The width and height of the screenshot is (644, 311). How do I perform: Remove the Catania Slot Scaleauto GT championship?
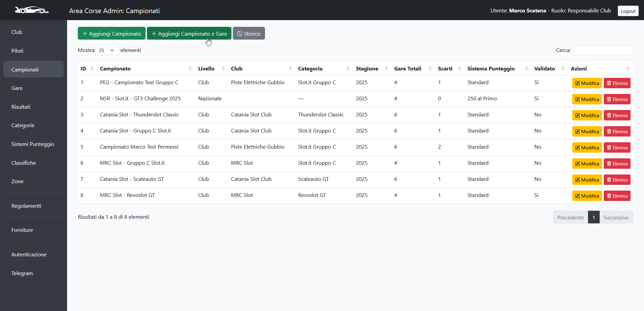tap(617, 180)
